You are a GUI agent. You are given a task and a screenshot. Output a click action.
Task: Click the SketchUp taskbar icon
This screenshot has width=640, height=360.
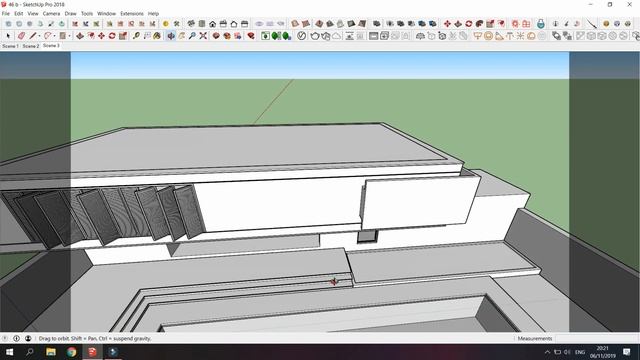coord(92,352)
